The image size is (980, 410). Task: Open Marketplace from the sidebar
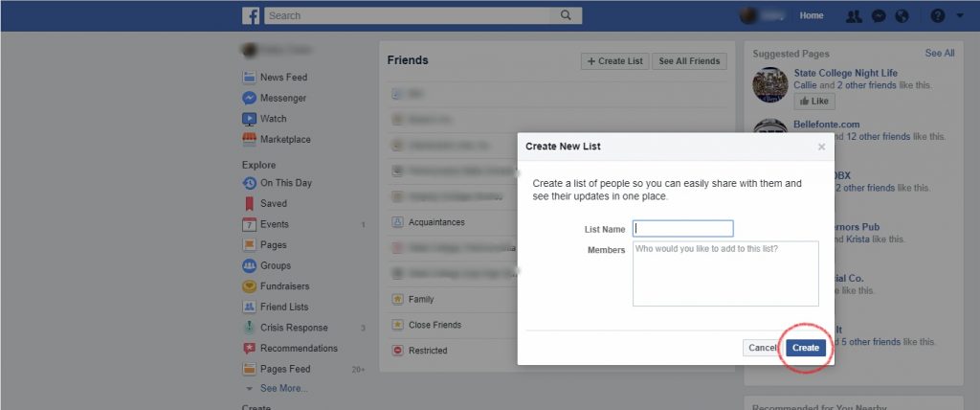(285, 139)
